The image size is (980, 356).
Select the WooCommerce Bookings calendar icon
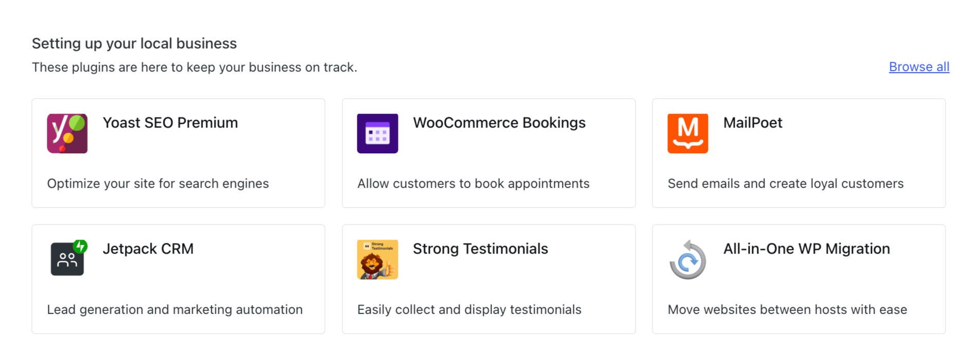[x=377, y=133]
